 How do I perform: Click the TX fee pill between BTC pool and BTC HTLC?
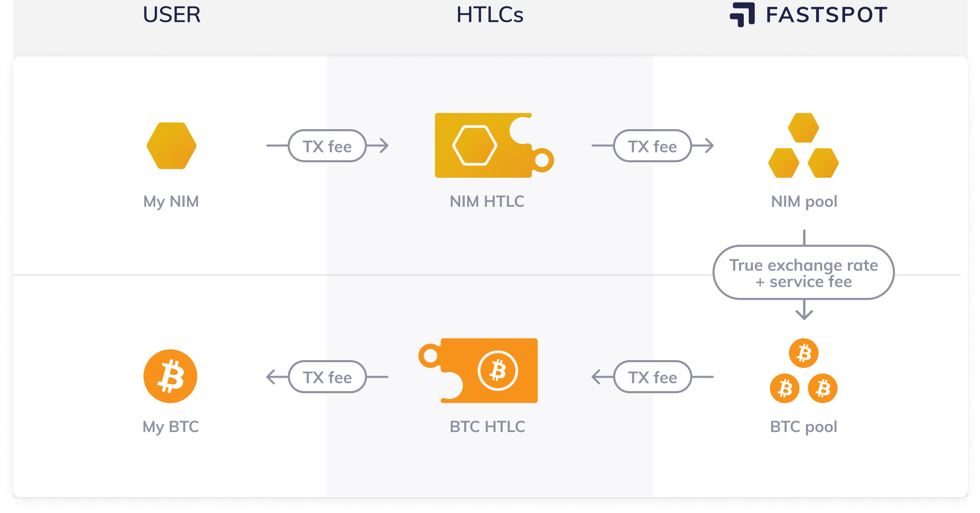click(652, 377)
